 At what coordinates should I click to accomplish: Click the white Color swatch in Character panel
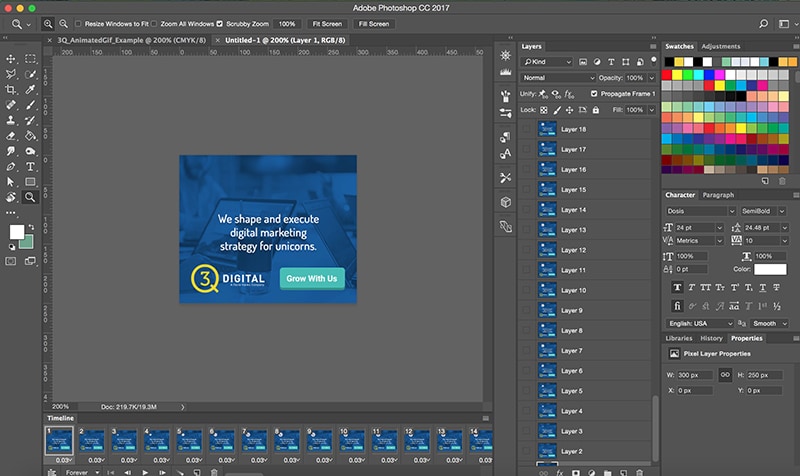770,269
